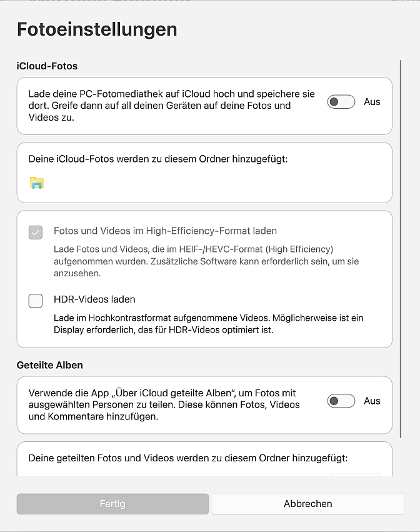Click the 'Lade deine PC-Fotomediathek' description text
The width and height of the screenshot is (420, 532).
tap(171, 106)
